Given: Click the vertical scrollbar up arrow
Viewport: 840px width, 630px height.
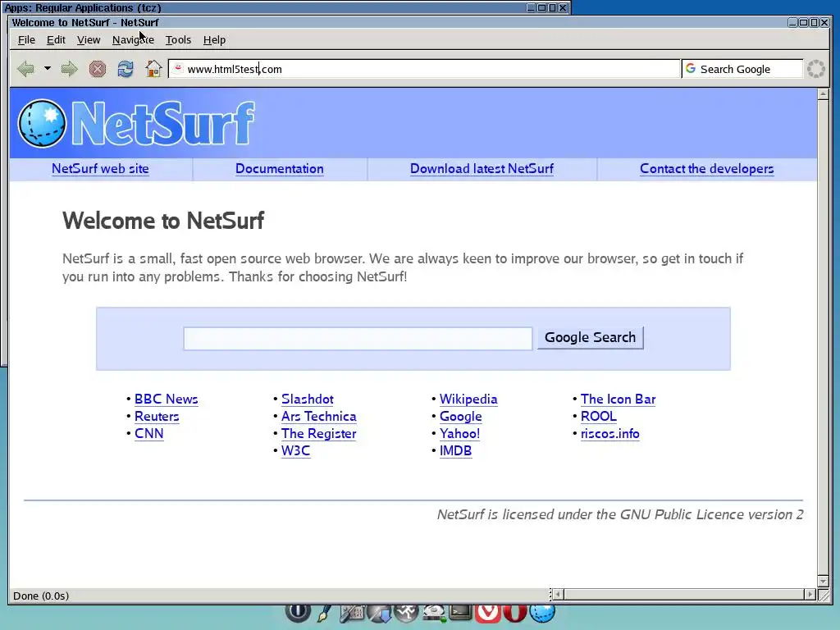Looking at the screenshot, I should [824, 94].
